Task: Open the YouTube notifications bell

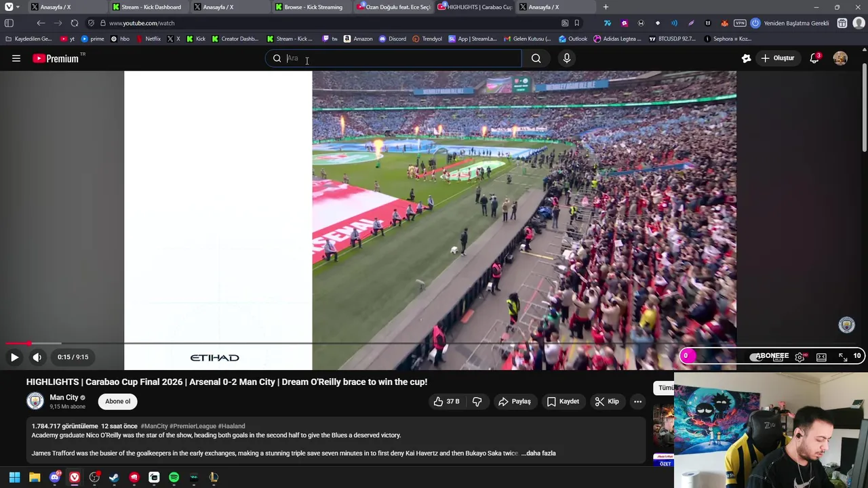Action: point(815,58)
